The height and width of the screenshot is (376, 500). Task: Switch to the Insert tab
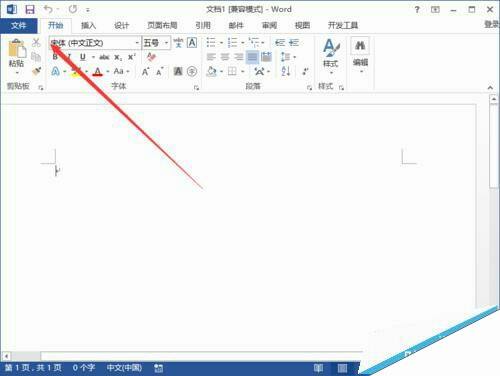click(x=88, y=25)
